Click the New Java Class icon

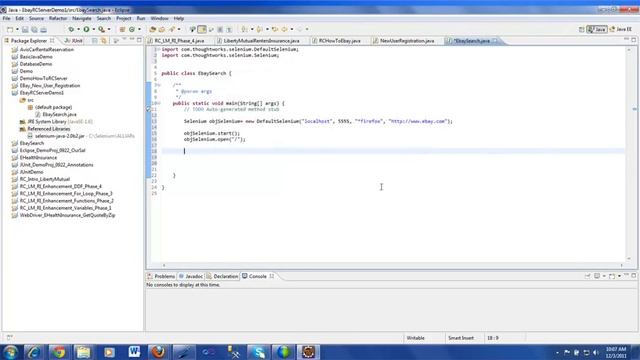click(132, 29)
